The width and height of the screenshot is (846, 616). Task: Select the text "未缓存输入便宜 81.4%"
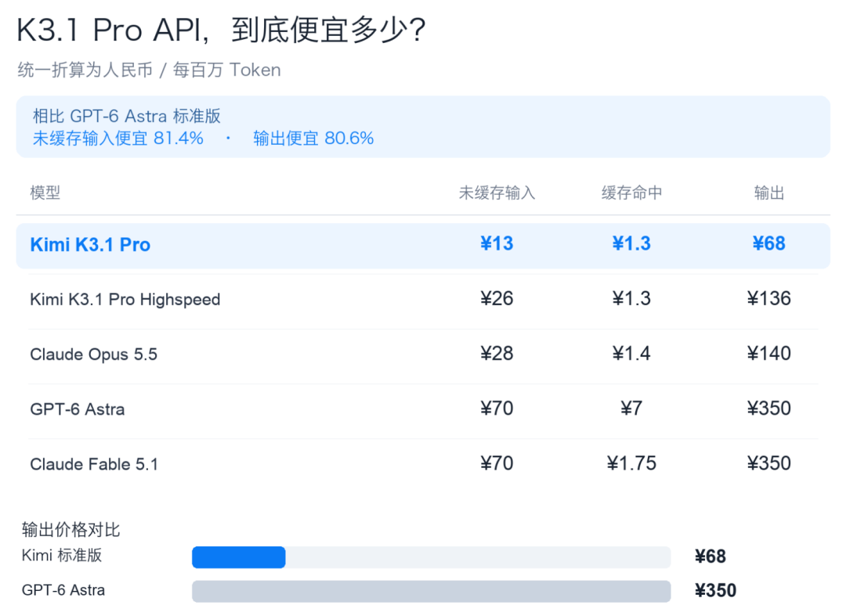(x=118, y=139)
